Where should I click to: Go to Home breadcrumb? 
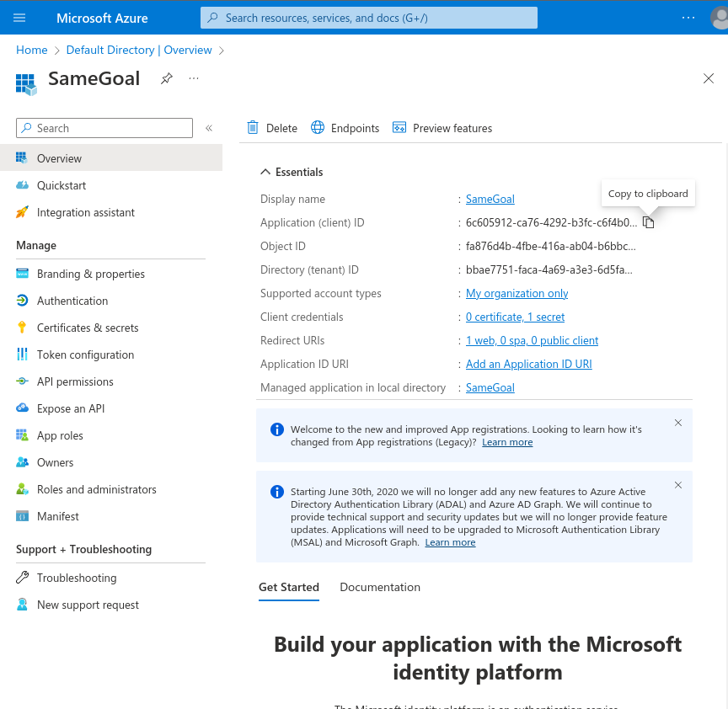(x=31, y=51)
